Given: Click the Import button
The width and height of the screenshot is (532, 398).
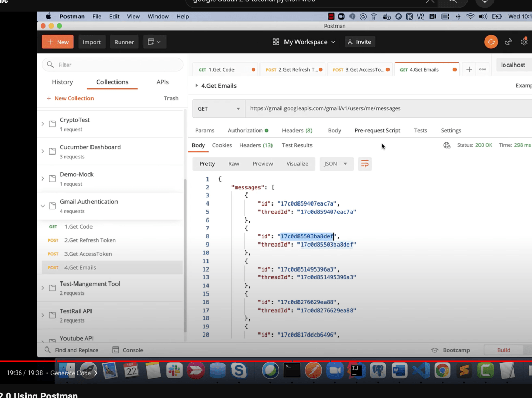Looking at the screenshot, I should 92,42.
